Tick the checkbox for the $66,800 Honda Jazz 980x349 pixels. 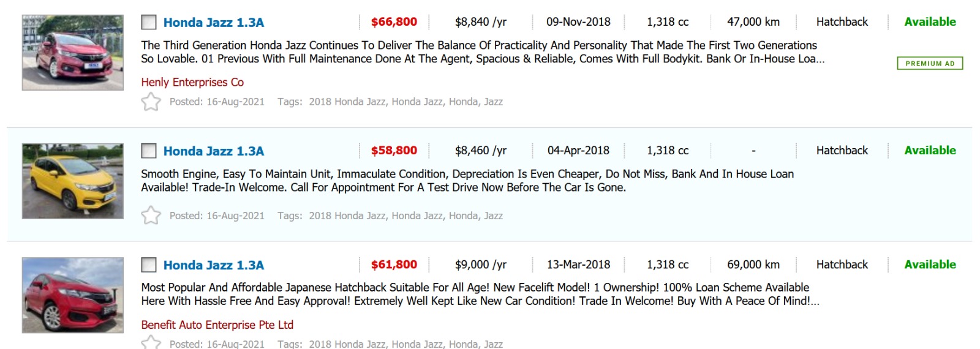[149, 23]
